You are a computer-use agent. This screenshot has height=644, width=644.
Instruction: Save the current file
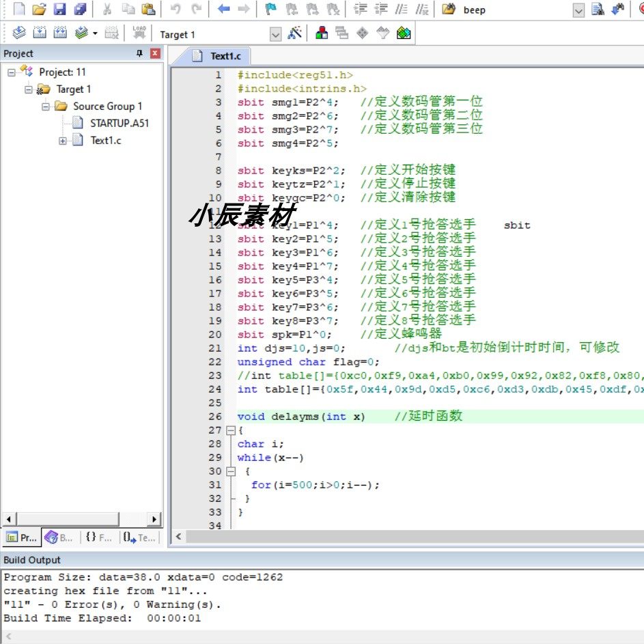[60, 9]
